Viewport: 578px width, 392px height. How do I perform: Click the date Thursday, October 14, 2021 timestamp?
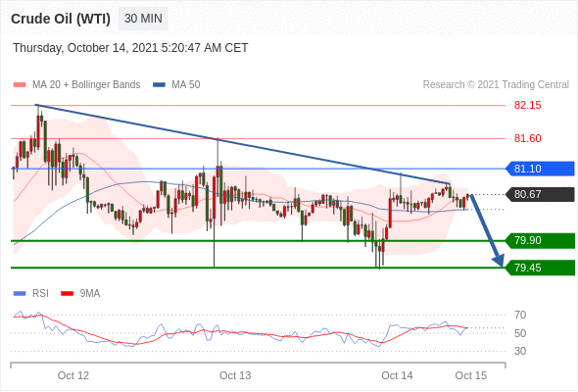(130, 48)
